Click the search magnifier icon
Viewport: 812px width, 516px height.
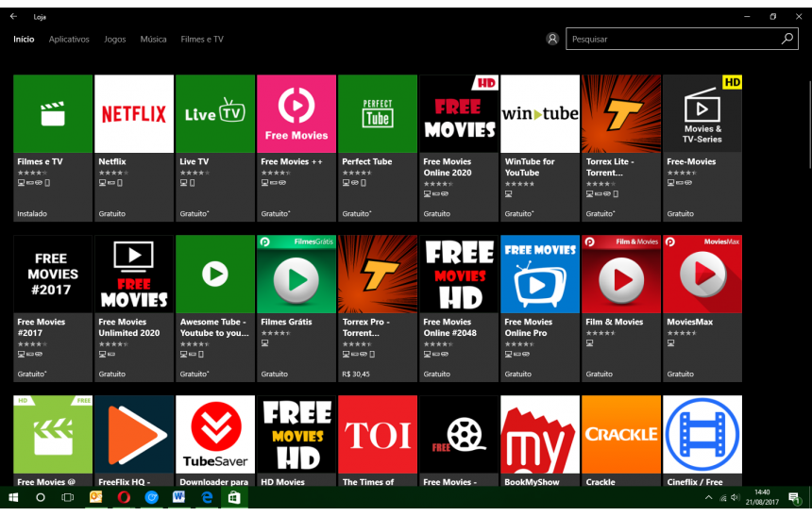[787, 39]
